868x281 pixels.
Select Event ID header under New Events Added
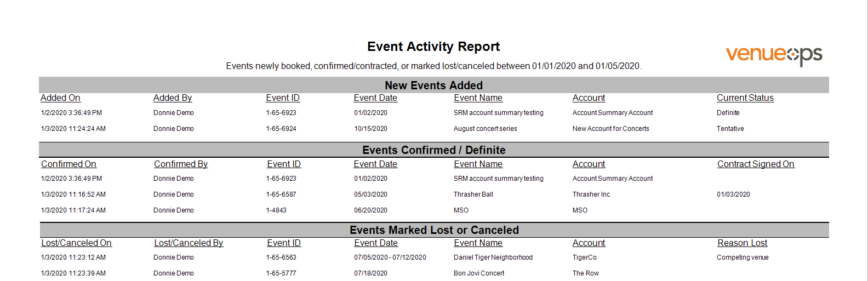tap(283, 98)
